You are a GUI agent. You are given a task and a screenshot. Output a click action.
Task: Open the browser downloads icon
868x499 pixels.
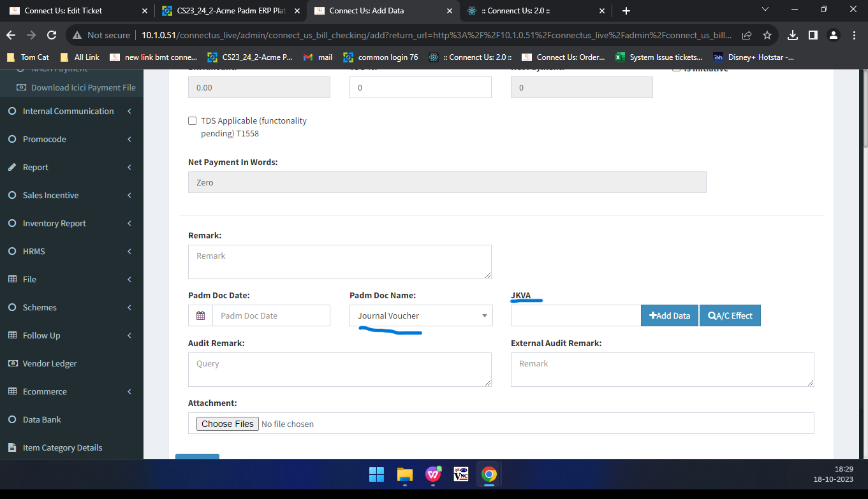[793, 35]
